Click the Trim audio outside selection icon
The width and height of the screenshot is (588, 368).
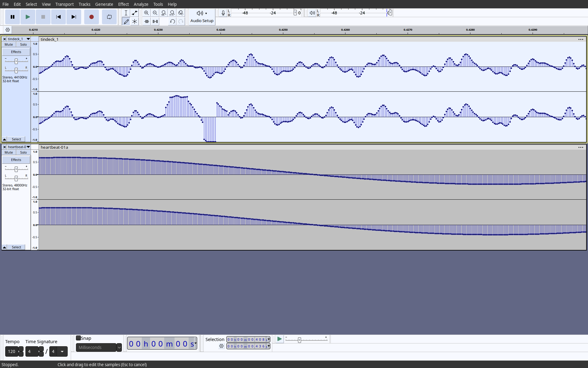pyautogui.click(x=147, y=21)
